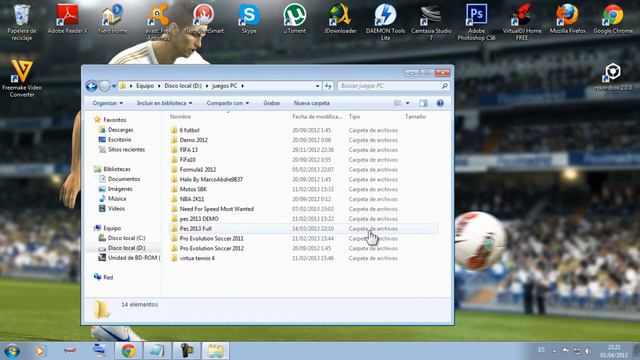Open Organizar dropdown menu

tap(107, 103)
